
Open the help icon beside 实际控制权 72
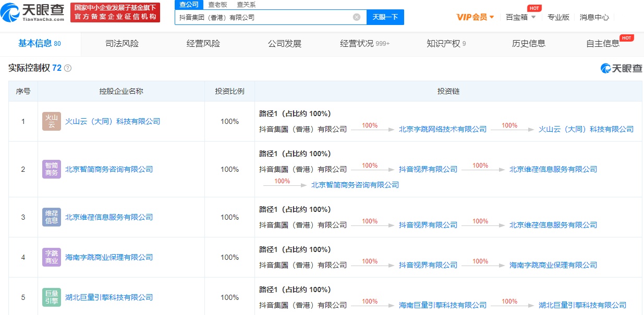coord(68,68)
